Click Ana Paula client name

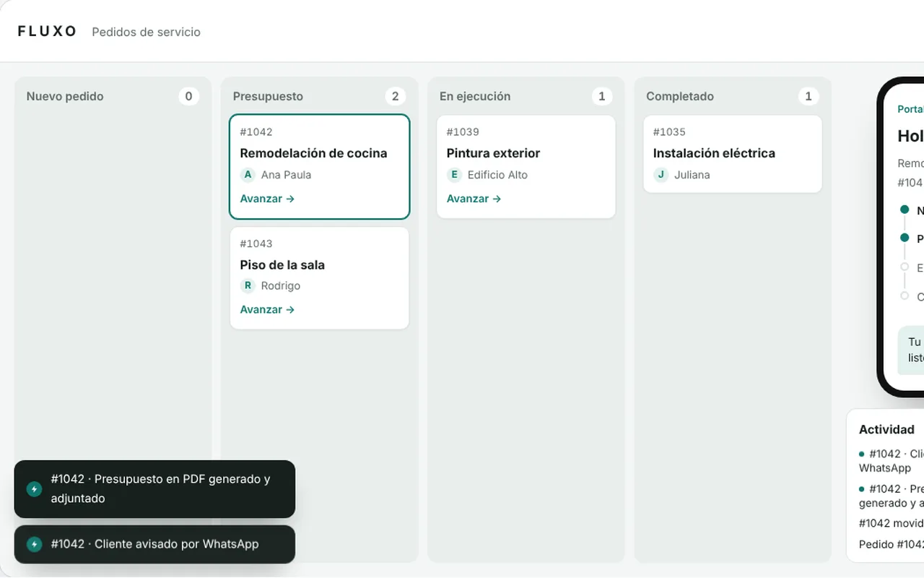coord(287,175)
